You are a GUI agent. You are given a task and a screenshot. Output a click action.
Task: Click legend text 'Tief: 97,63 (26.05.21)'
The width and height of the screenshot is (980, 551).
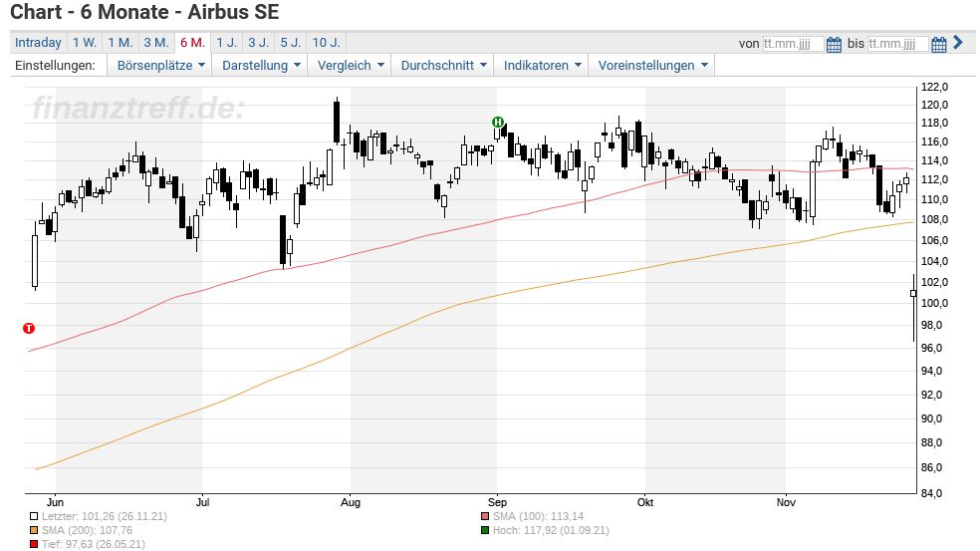(94, 544)
